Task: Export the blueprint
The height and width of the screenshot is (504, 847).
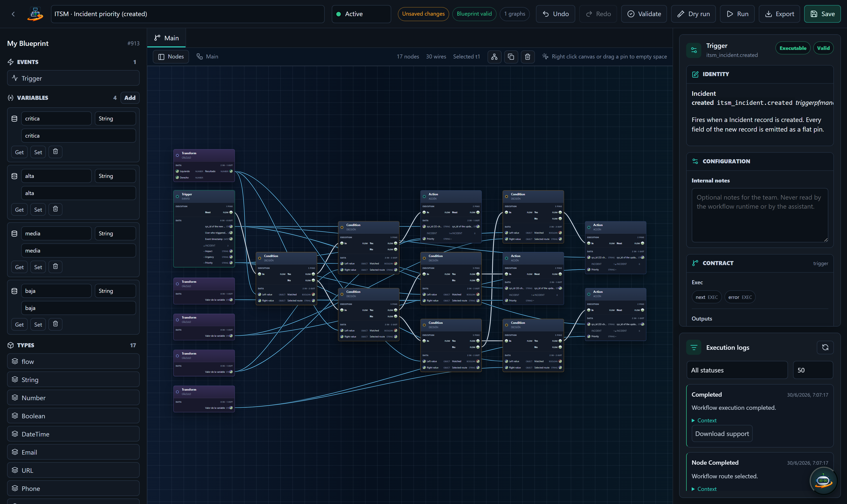Action: pyautogui.click(x=779, y=14)
